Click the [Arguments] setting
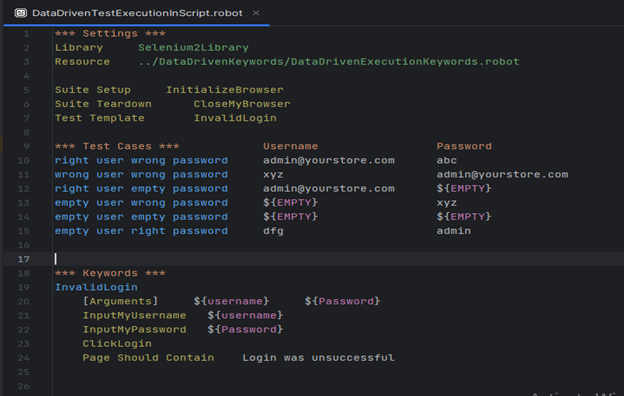This screenshot has height=396, width=624. pyautogui.click(x=120, y=301)
